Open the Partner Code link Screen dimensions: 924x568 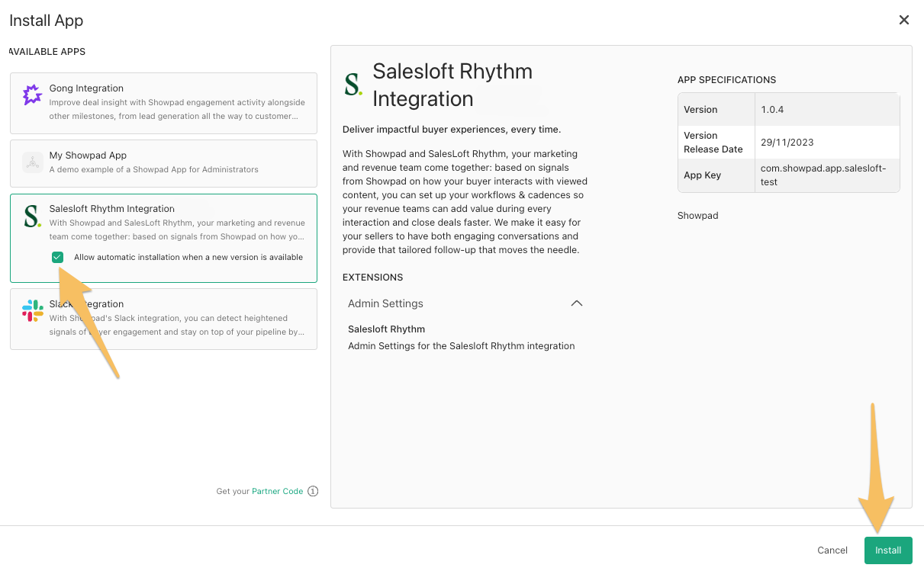point(278,492)
